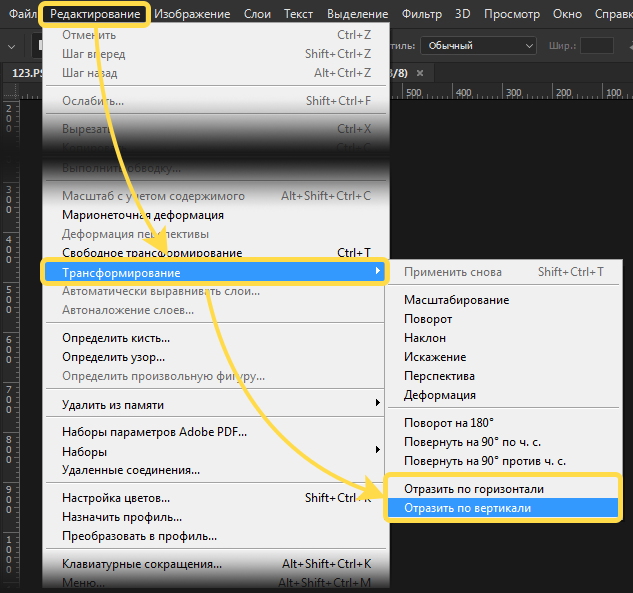Open the Фильтр menu in menu bar
Screen dimensions: 633x593
(421, 14)
